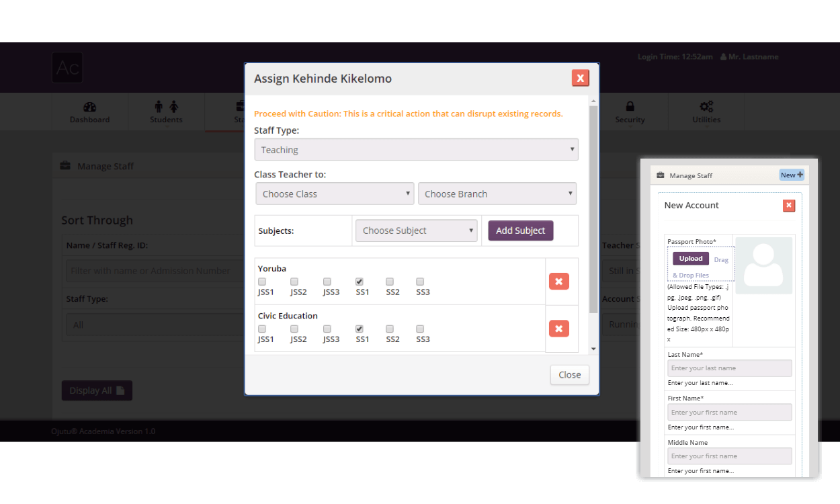
Task: Click the up arrow of the dialog scrollbar
Action: click(x=593, y=101)
